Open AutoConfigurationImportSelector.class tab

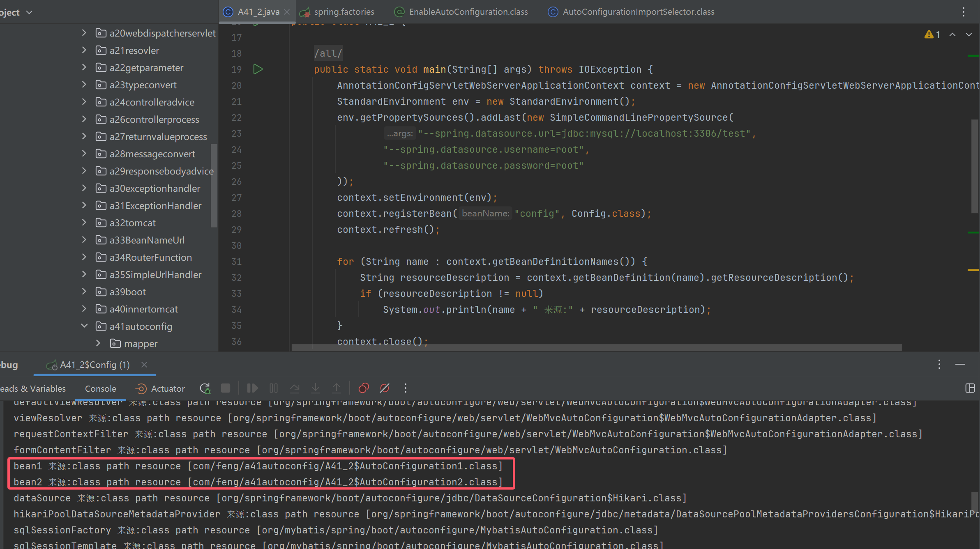(631, 12)
